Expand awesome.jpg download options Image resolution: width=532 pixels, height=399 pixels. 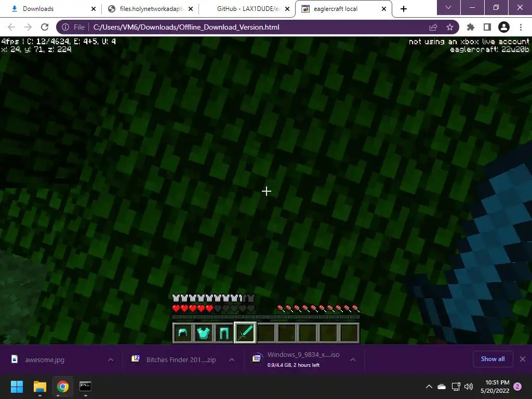point(111,360)
